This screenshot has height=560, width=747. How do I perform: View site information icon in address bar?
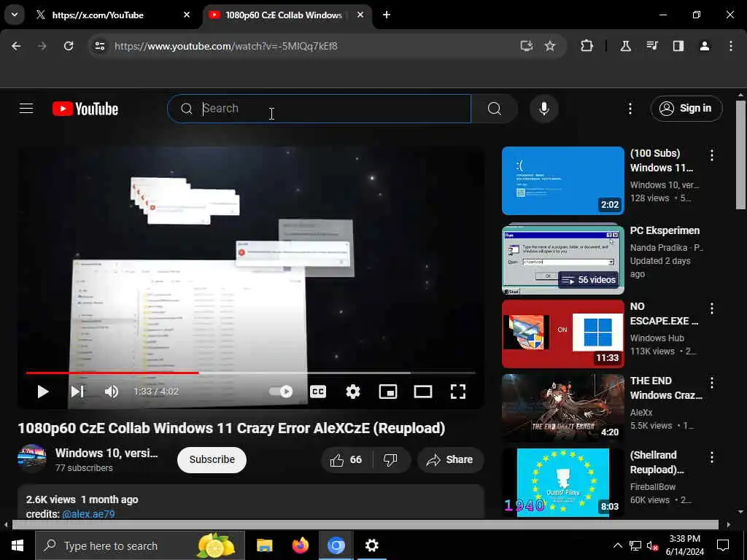point(99,46)
